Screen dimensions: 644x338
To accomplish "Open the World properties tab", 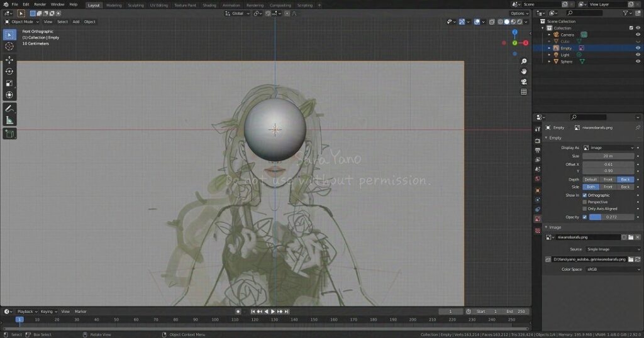I will tap(538, 179).
